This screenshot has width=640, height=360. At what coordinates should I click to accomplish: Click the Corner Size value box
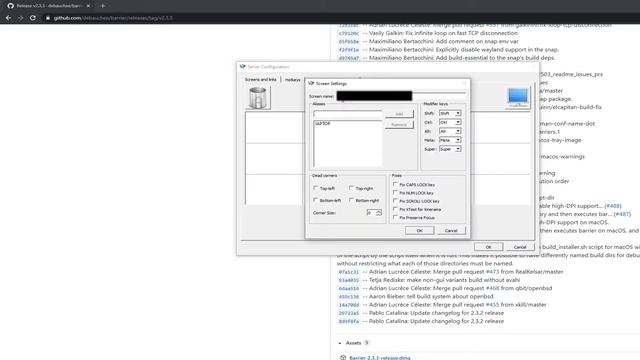tap(371, 213)
